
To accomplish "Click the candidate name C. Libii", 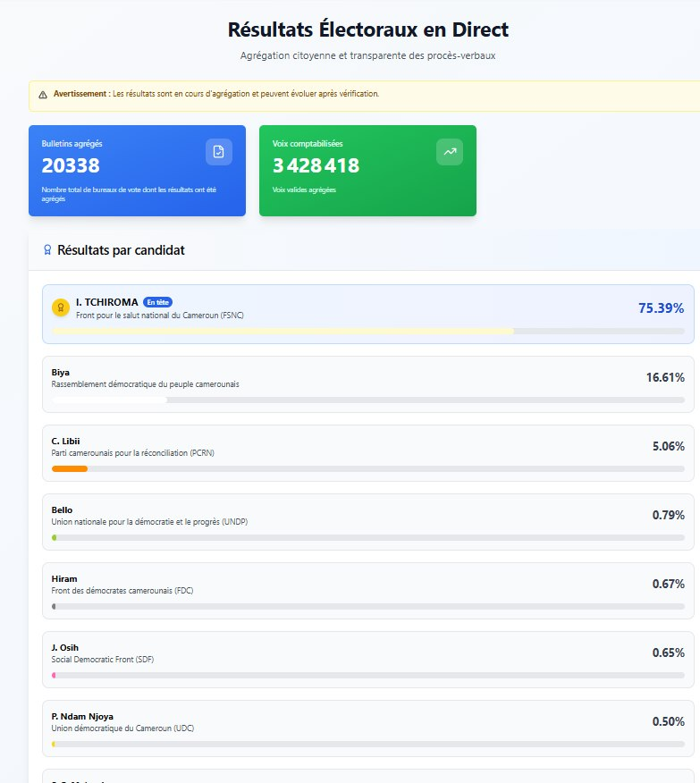I will (x=65, y=441).
